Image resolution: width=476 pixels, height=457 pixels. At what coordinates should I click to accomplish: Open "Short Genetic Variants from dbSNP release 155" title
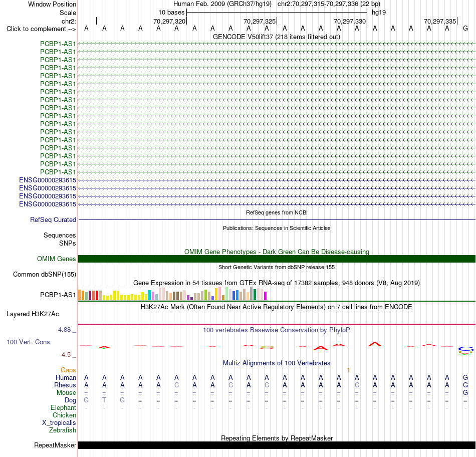coord(277,267)
